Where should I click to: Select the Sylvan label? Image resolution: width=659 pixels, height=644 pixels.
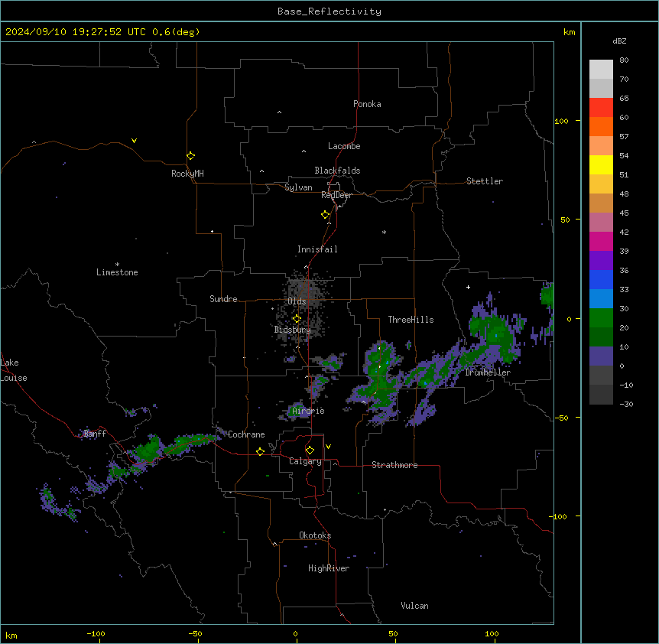coord(298,187)
